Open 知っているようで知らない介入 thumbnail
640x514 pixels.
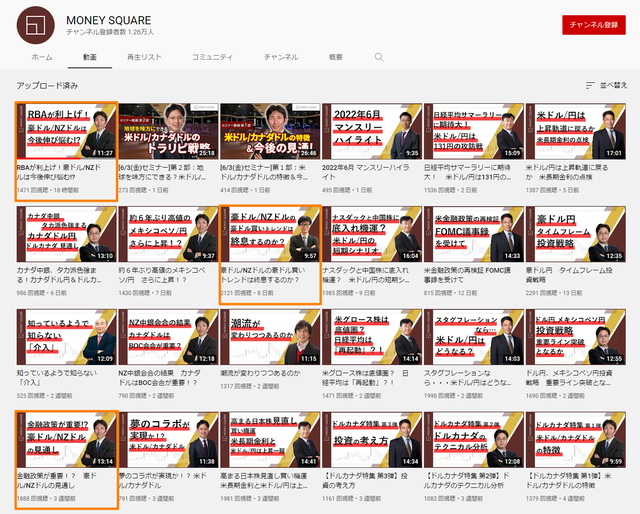click(x=67, y=337)
